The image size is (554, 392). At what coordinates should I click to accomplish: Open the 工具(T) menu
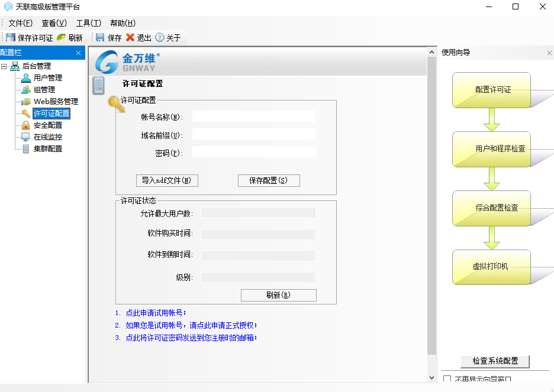[89, 23]
